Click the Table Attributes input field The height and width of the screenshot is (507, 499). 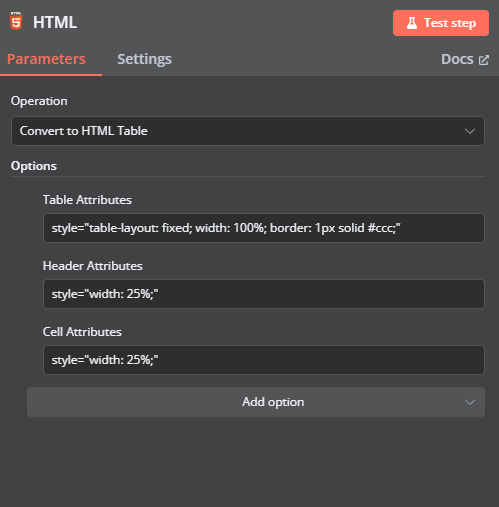point(264,228)
